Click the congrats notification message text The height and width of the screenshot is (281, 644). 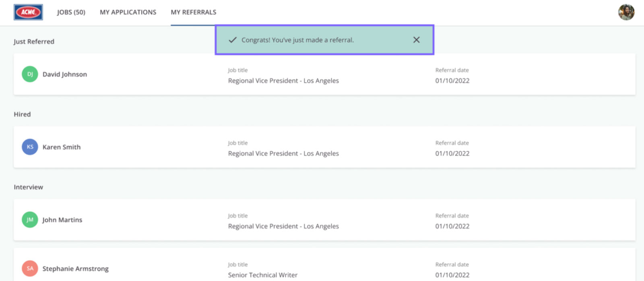coord(297,40)
